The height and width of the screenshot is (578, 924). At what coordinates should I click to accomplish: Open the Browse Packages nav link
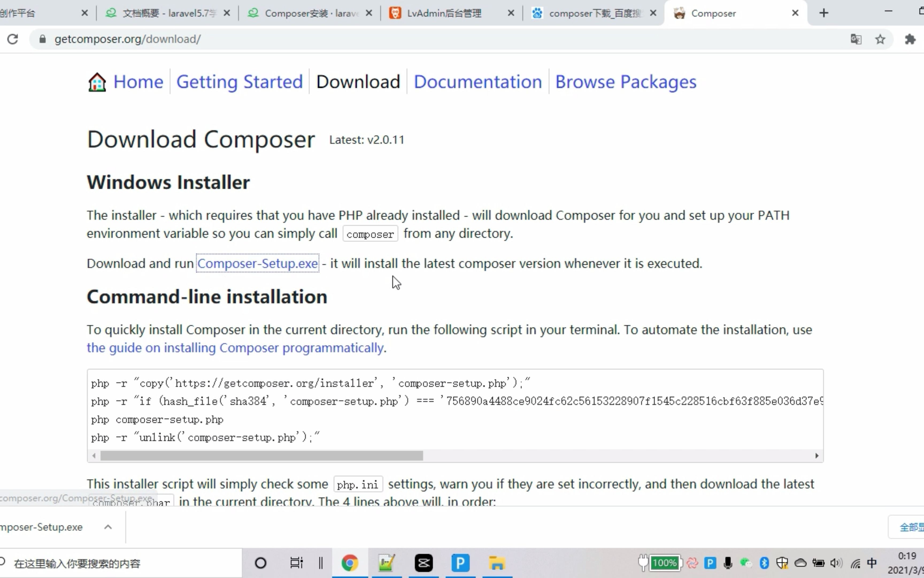coord(625,82)
